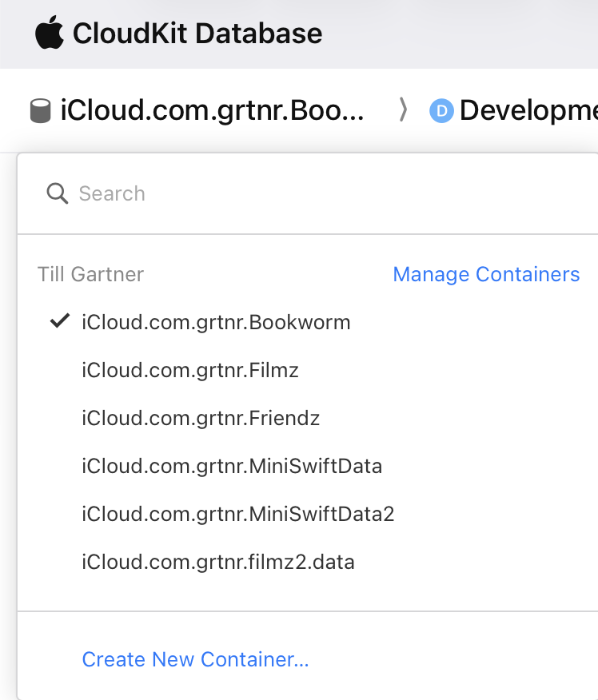The image size is (598, 700).
Task: Open the Development environment selector
Action: click(528, 110)
